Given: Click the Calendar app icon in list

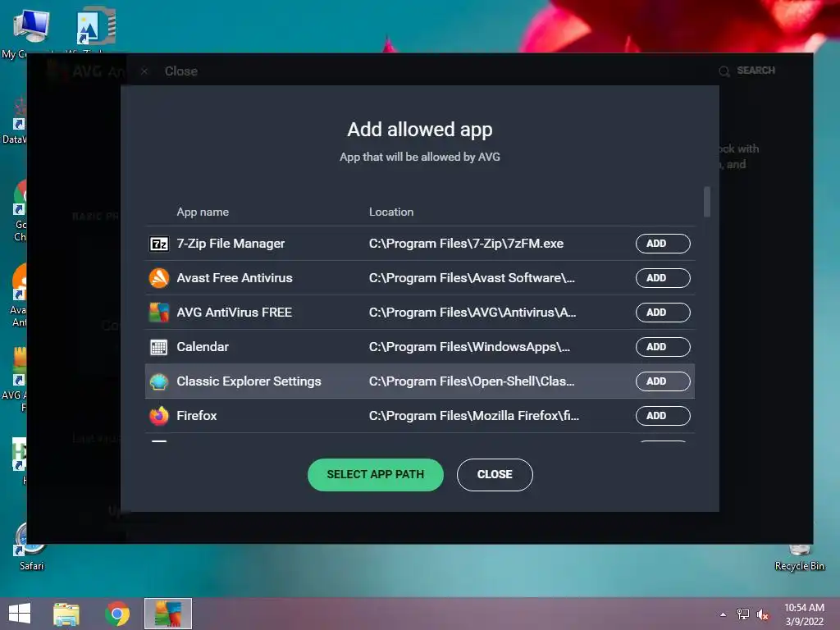Looking at the screenshot, I should coord(158,347).
